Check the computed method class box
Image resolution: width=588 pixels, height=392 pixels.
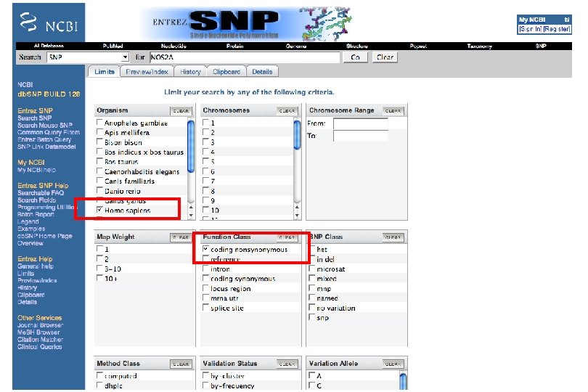tap(99, 375)
